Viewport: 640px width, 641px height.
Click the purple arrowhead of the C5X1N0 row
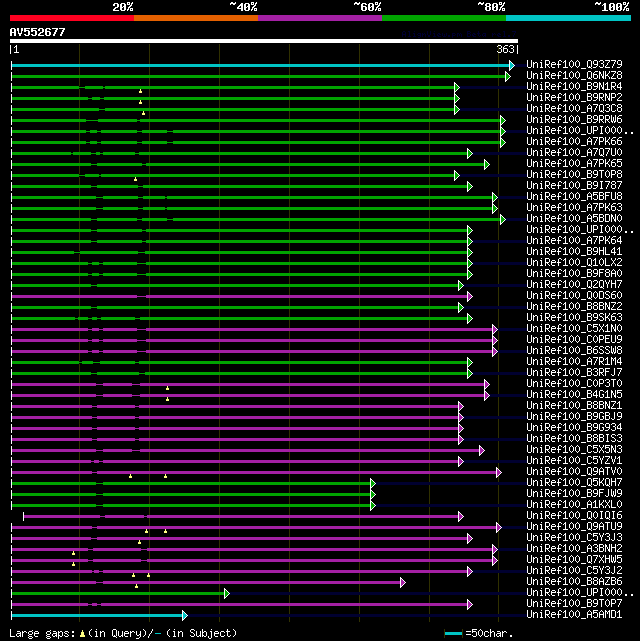click(x=495, y=329)
